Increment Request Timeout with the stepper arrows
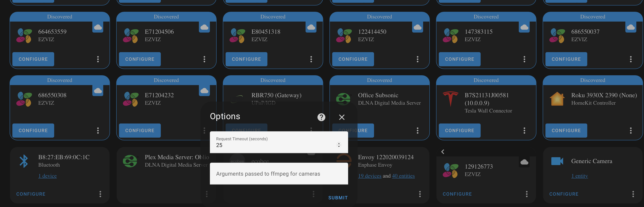The height and width of the screenshot is (207, 644). click(x=339, y=145)
